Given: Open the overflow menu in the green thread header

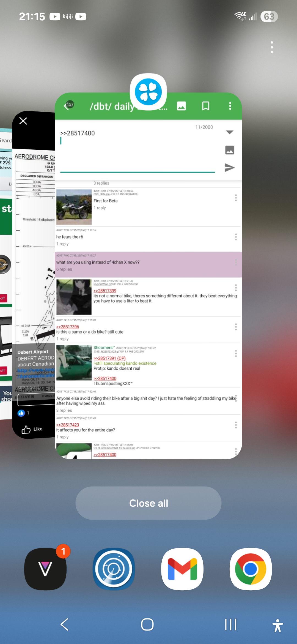Looking at the screenshot, I should tap(230, 106).
